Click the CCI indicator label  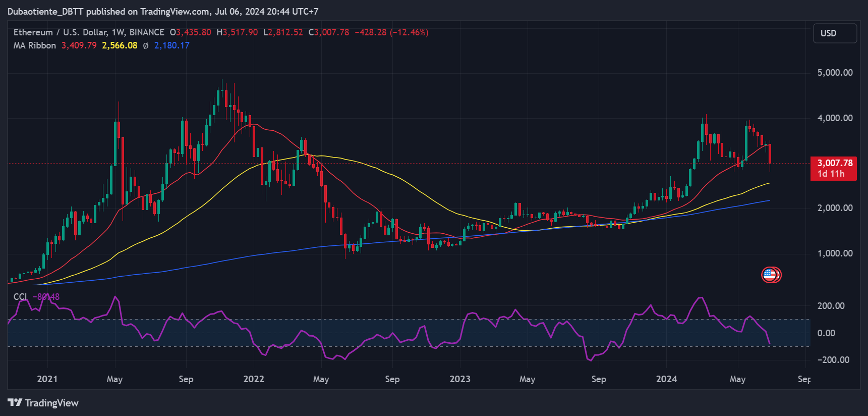pyautogui.click(x=20, y=297)
